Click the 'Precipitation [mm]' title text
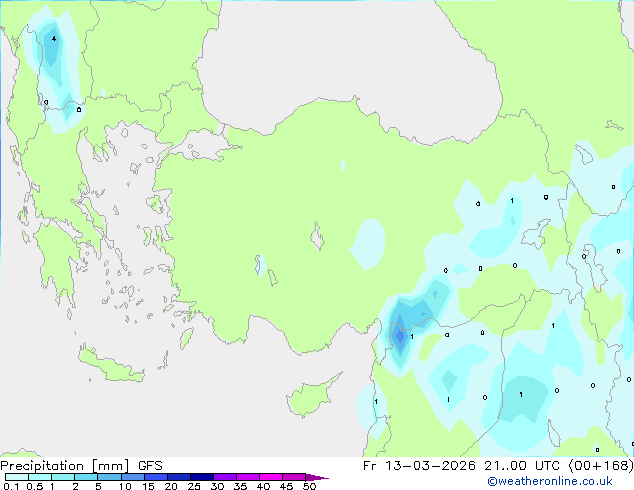The image size is (634, 490). point(65,466)
